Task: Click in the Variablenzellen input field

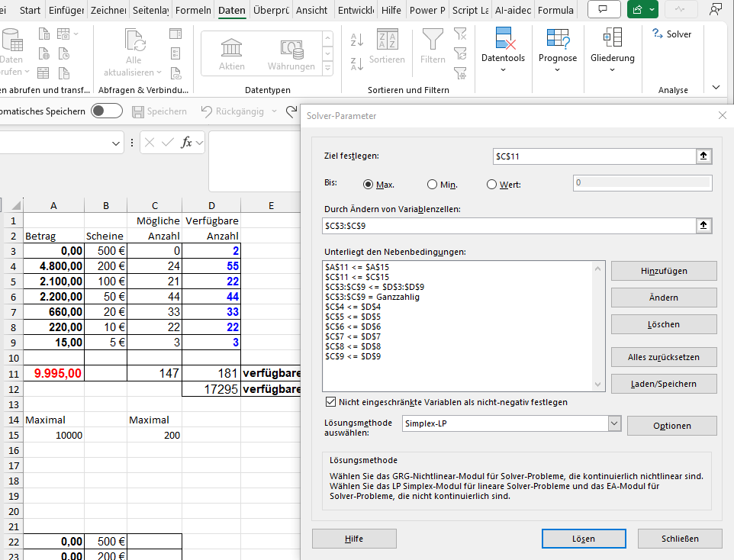Action: click(x=510, y=226)
